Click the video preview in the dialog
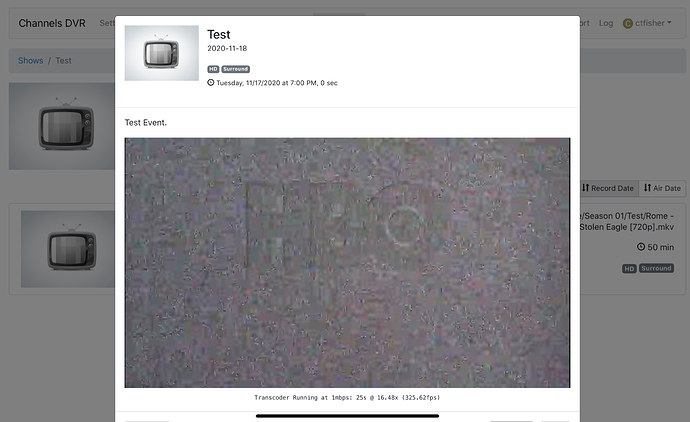This screenshot has width=690, height=422. (347, 262)
